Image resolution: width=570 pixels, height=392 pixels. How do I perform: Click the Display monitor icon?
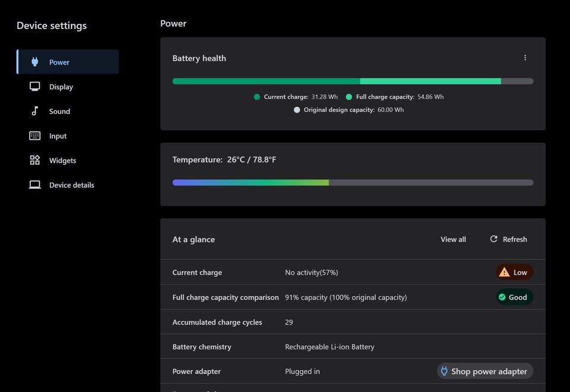pyautogui.click(x=35, y=87)
